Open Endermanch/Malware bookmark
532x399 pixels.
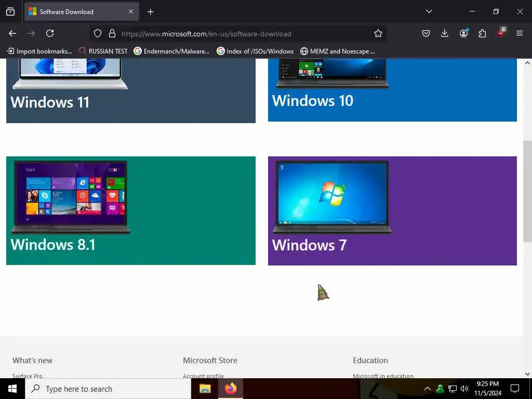[171, 51]
